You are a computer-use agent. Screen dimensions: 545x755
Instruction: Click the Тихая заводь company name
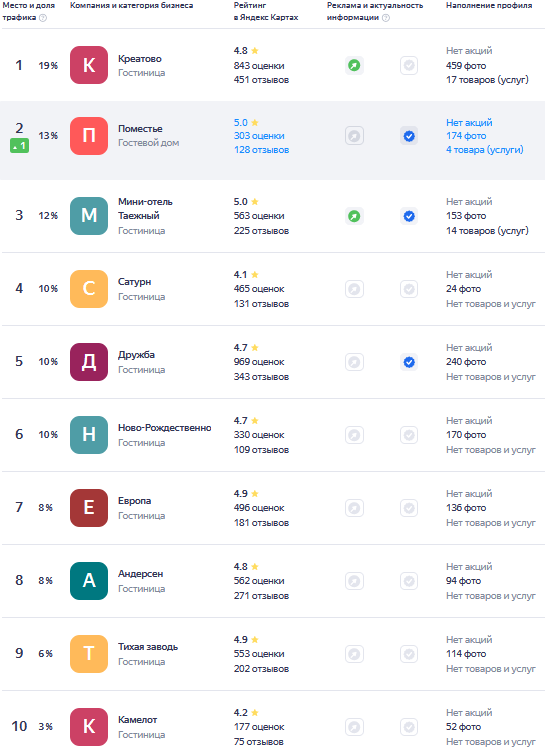click(148, 647)
